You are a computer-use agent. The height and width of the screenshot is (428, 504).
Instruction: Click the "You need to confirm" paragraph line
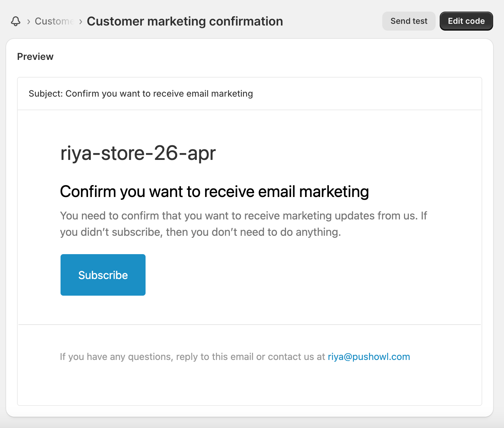[x=243, y=216]
